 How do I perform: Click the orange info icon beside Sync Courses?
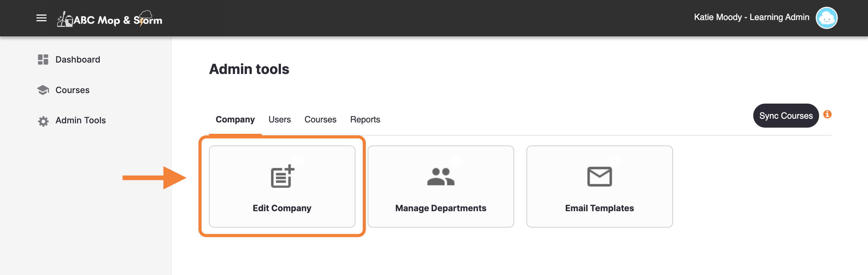827,114
